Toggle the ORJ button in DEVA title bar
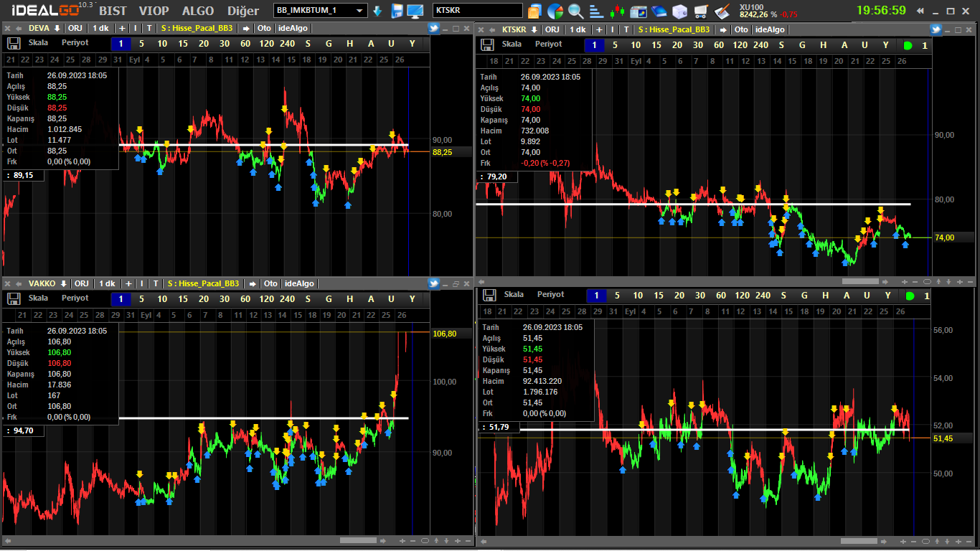The width and height of the screenshot is (980, 551). pos(75,29)
